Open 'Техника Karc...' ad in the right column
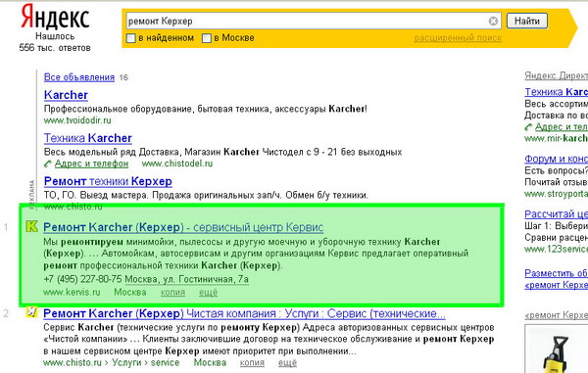Screen dimensions: 588x373 click(556, 92)
